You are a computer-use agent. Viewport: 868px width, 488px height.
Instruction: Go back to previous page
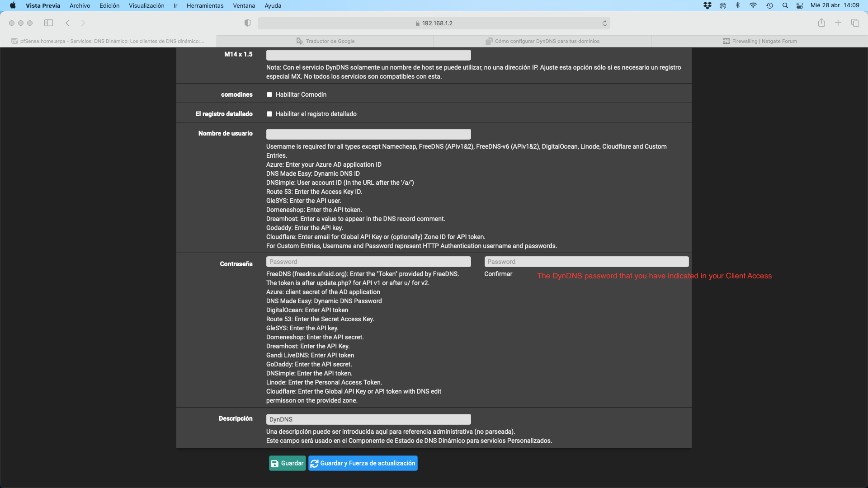click(67, 23)
